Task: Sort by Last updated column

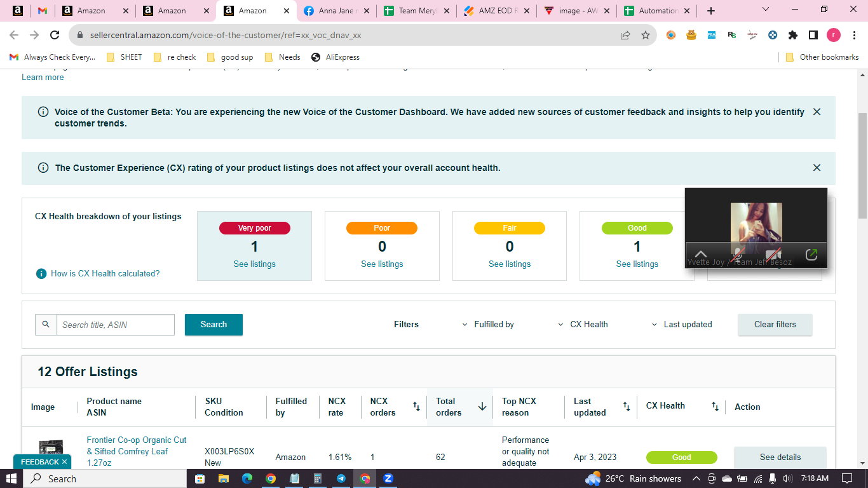Action: [627, 407]
